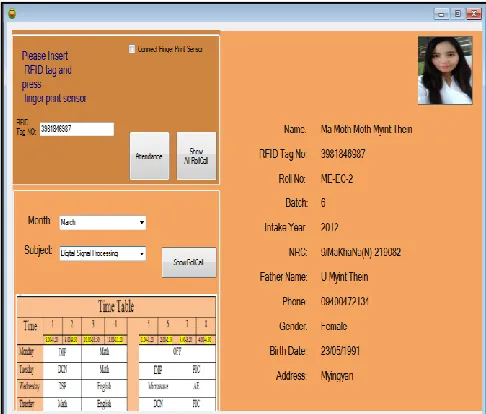
Task: Click the Show All RollCall button
Action: pyautogui.click(x=196, y=156)
